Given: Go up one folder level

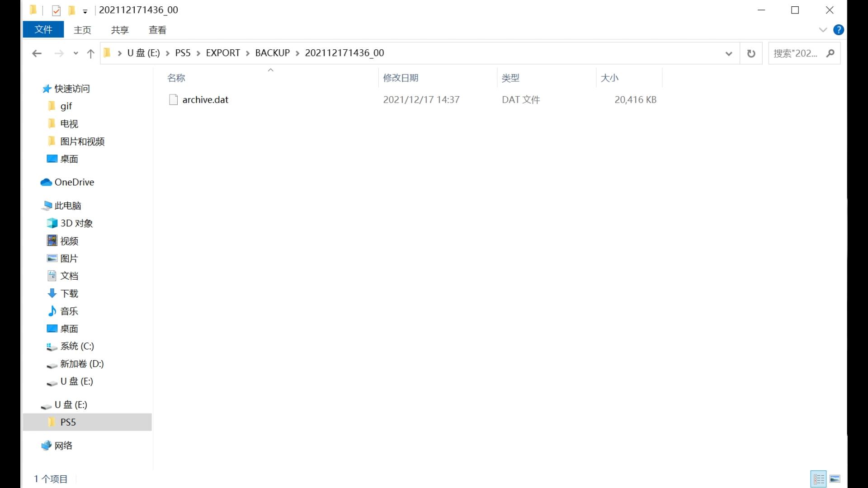Looking at the screenshot, I should (90, 53).
